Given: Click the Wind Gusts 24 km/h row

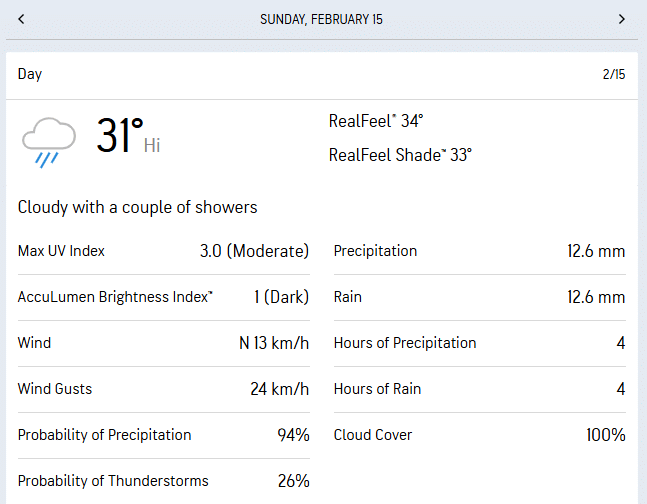Looking at the screenshot, I should (163, 389).
